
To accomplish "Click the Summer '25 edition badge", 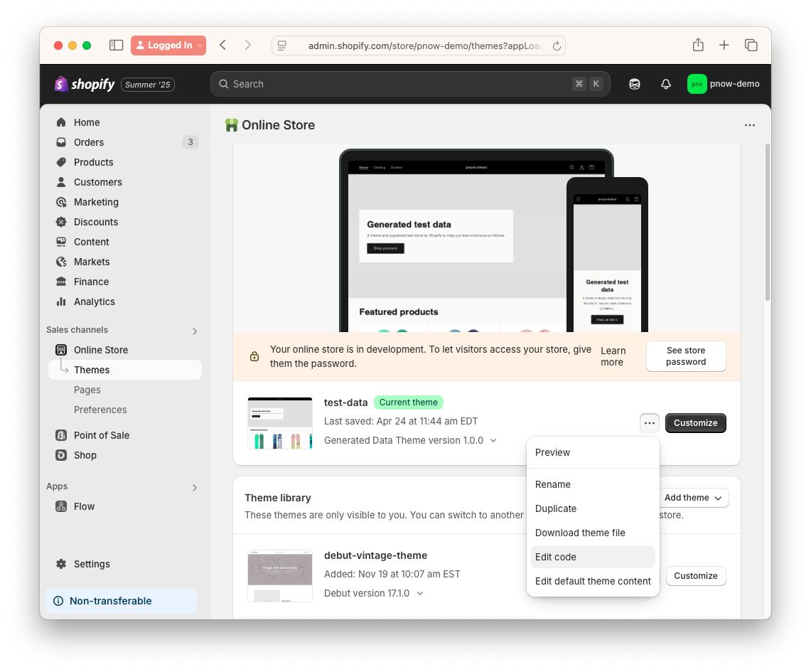I will click(148, 85).
